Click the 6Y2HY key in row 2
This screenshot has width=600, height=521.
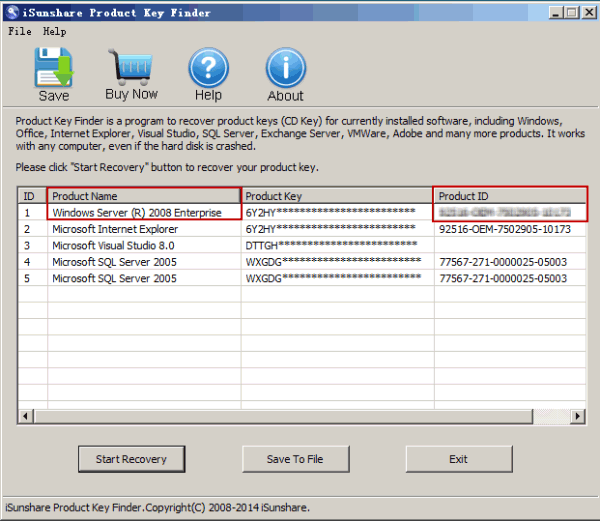(330, 229)
